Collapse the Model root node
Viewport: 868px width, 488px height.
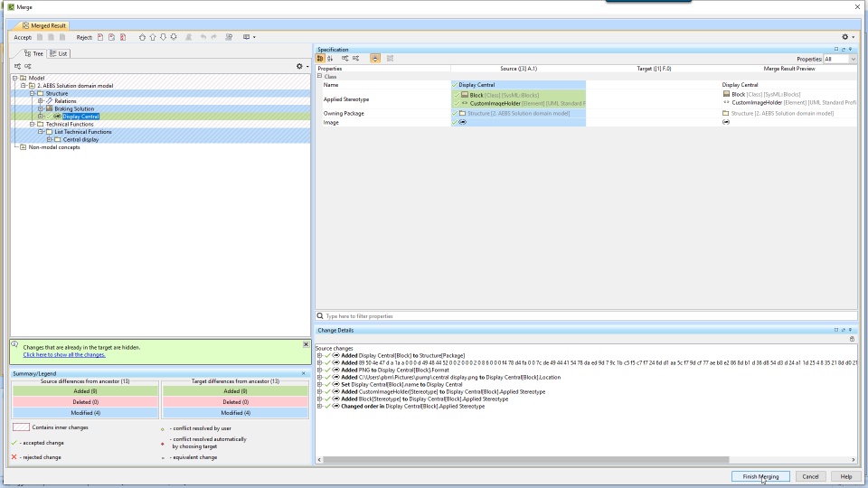coord(15,78)
